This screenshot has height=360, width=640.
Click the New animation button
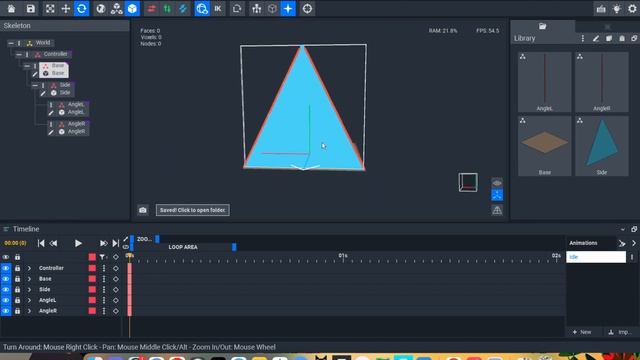click(x=582, y=332)
